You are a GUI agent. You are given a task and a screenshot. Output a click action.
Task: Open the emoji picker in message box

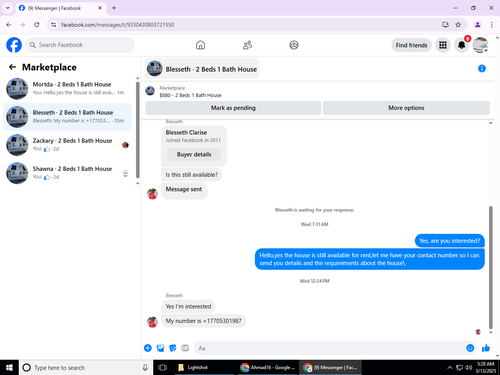point(470,348)
